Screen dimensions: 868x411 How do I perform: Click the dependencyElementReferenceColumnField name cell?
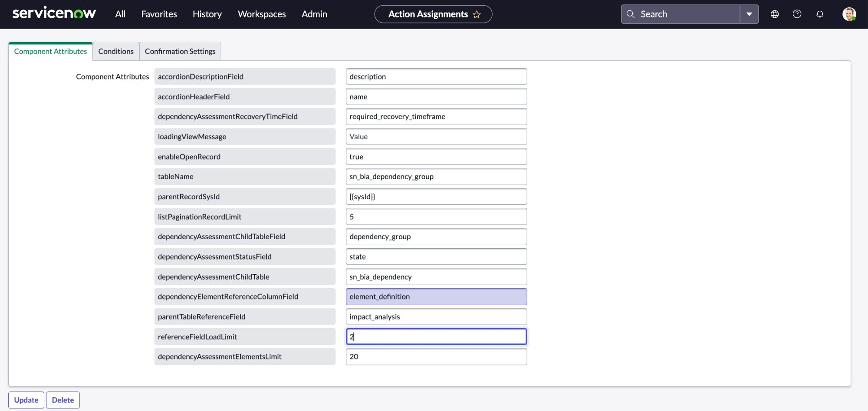pos(245,296)
